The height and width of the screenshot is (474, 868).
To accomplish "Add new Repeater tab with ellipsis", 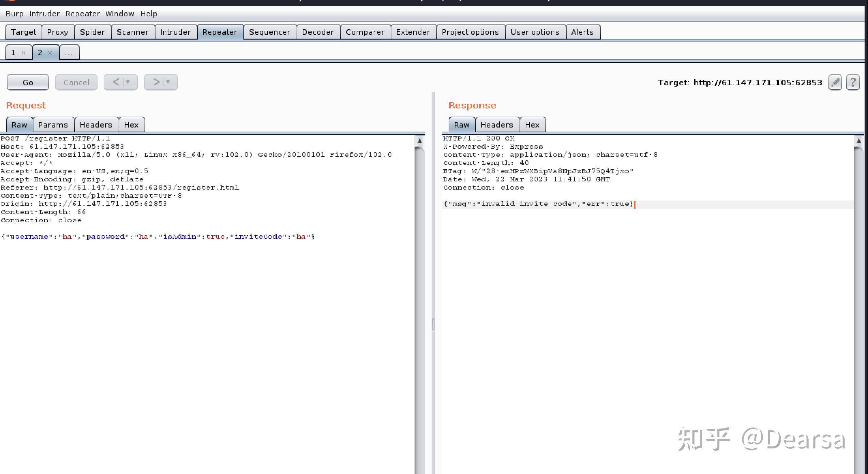I will pos(69,53).
